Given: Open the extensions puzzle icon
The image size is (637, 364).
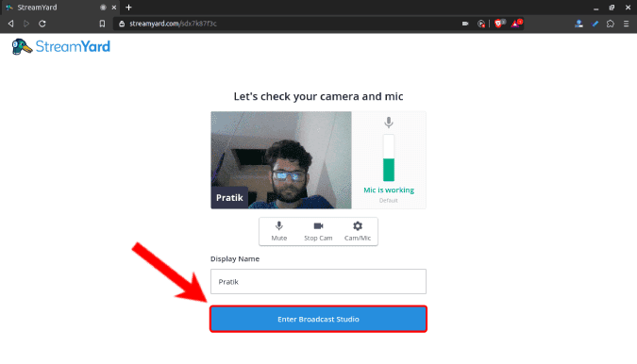Looking at the screenshot, I should point(611,24).
